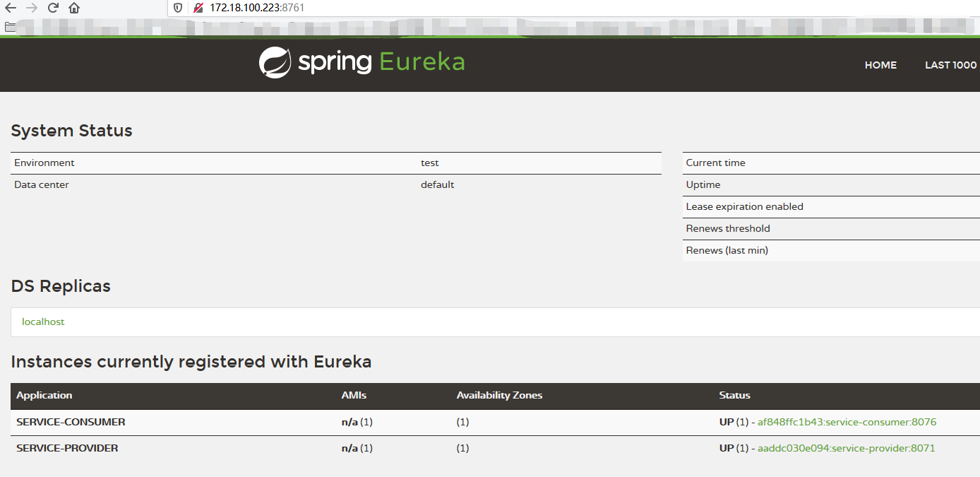
Task: Click the availability zones (1) for SERVICE-CONSUMER
Action: (x=462, y=422)
